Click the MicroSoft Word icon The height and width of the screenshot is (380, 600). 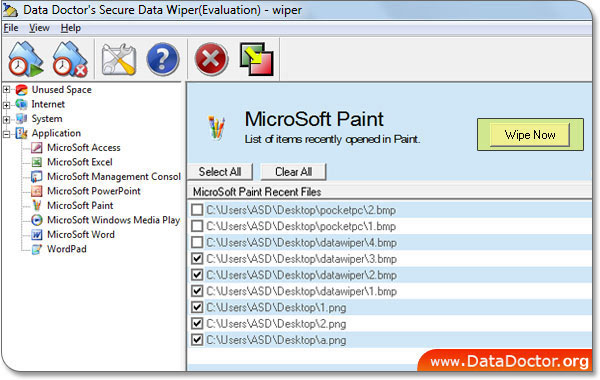pyautogui.click(x=37, y=235)
